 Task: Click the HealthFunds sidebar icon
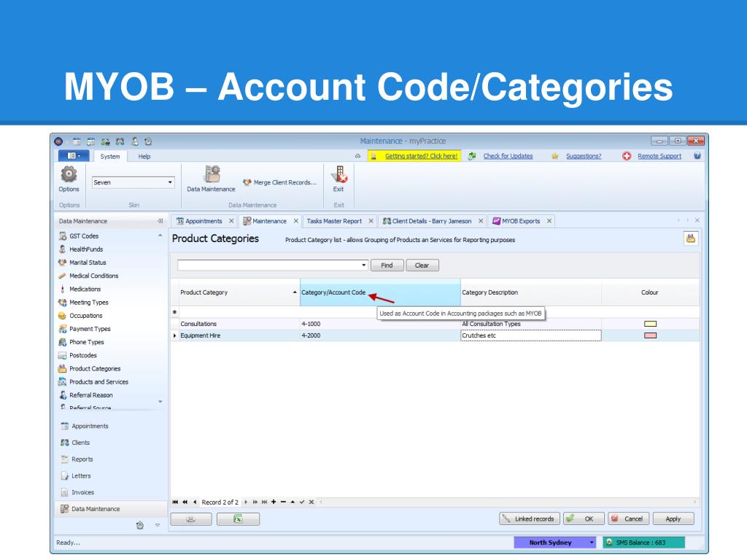tap(63, 249)
